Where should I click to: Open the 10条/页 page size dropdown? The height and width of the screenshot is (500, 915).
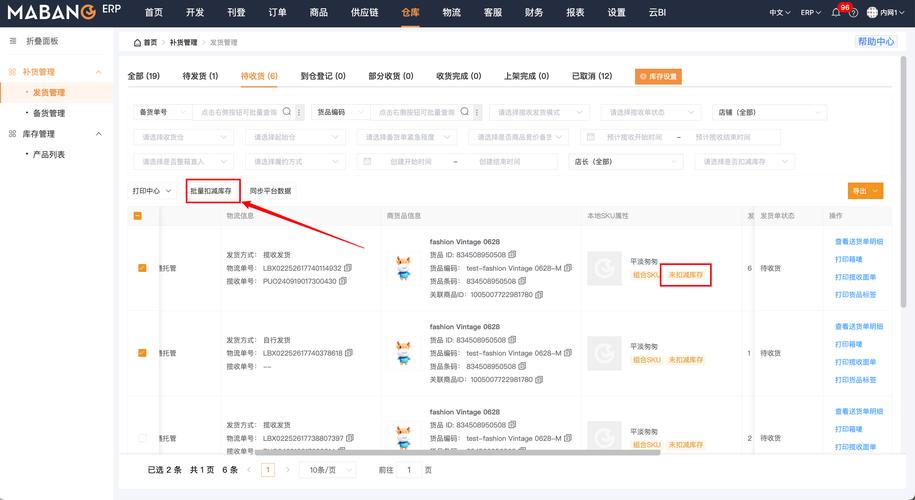point(327,470)
